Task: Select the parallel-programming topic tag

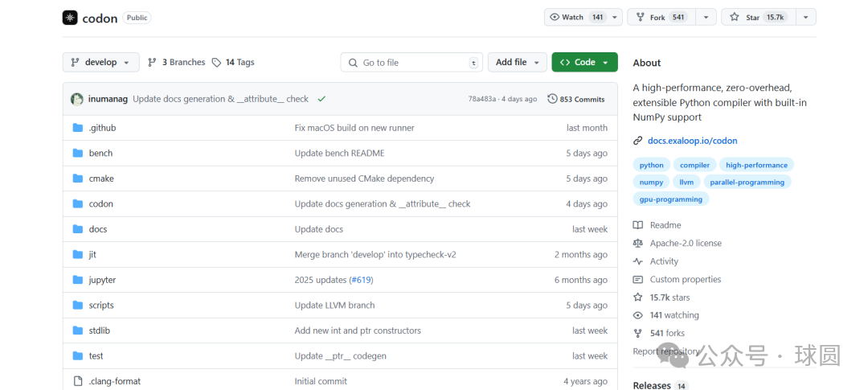Action: click(x=747, y=183)
